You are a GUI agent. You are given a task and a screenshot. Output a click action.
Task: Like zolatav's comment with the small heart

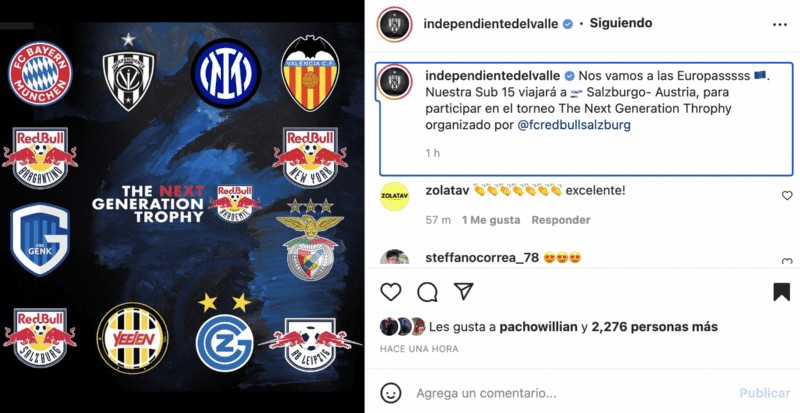[x=787, y=196]
